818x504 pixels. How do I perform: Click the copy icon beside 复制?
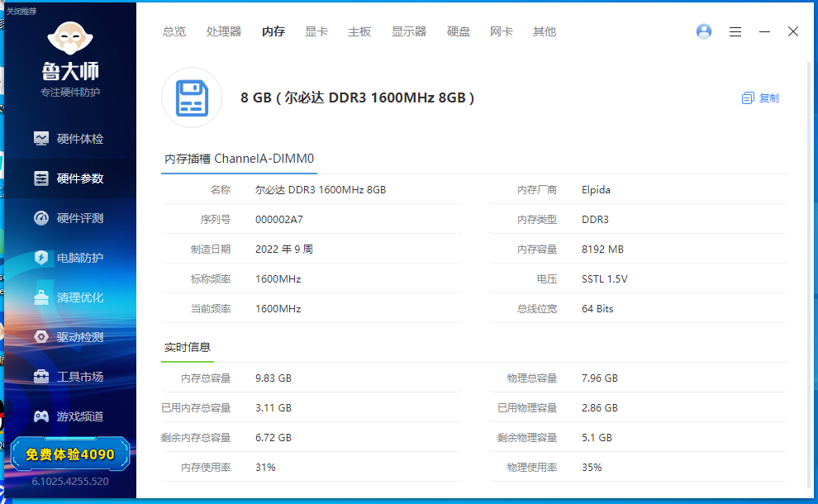748,98
